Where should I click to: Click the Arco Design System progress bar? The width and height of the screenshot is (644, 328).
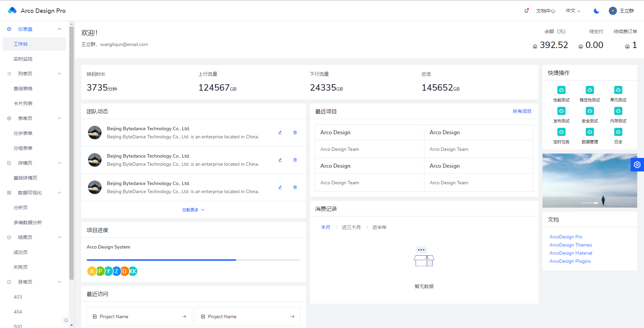click(194, 260)
